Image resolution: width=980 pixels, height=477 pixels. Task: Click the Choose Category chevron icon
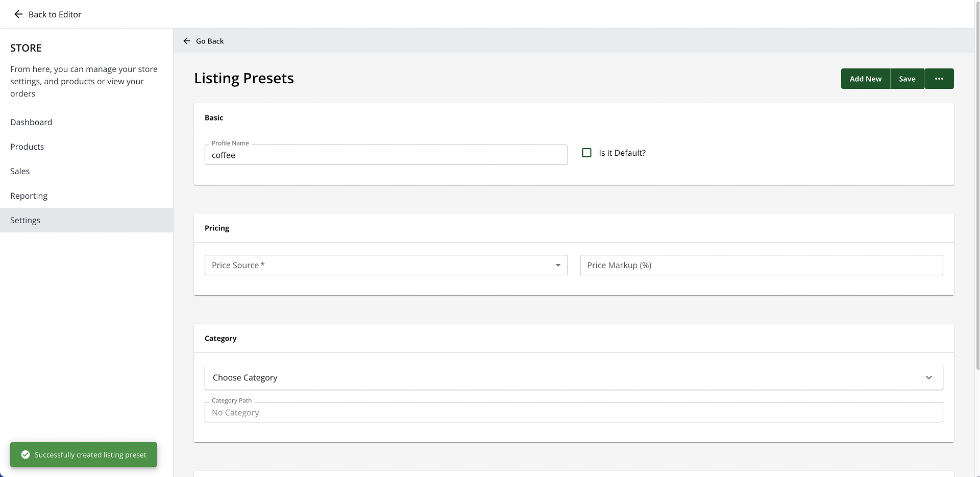[929, 377]
